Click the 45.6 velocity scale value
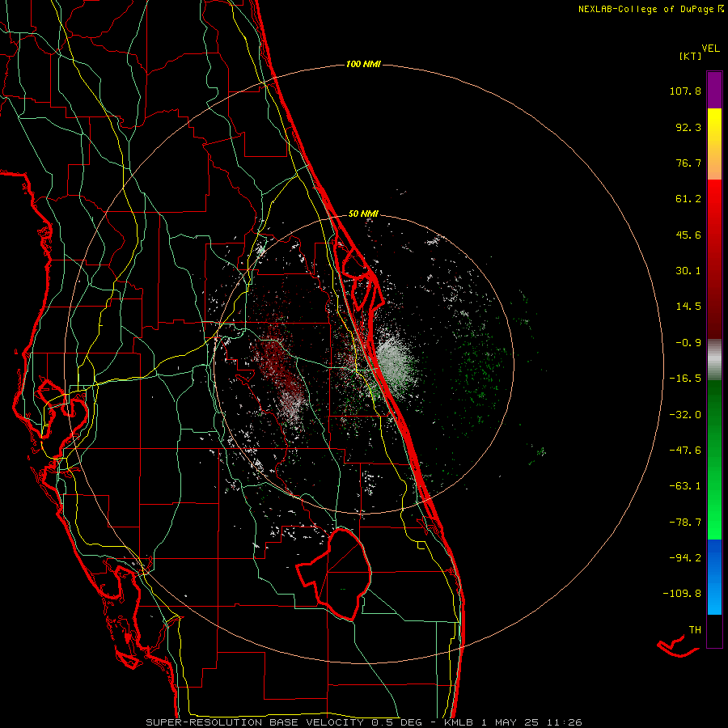 click(688, 235)
